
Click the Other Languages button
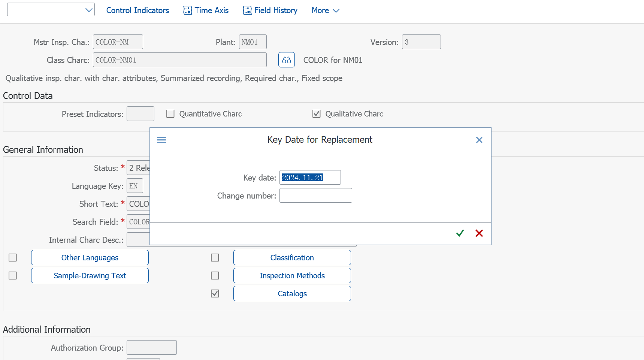click(x=90, y=258)
